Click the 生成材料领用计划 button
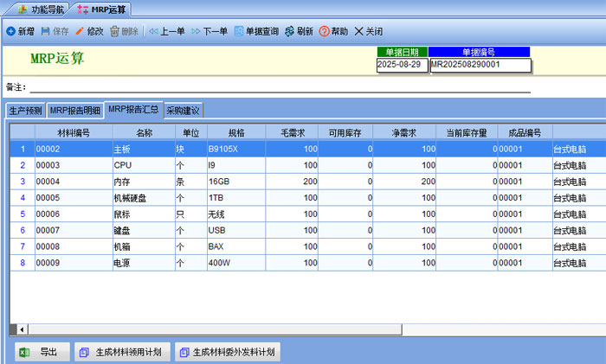Screen dimensions: 606x364 tap(120, 352)
